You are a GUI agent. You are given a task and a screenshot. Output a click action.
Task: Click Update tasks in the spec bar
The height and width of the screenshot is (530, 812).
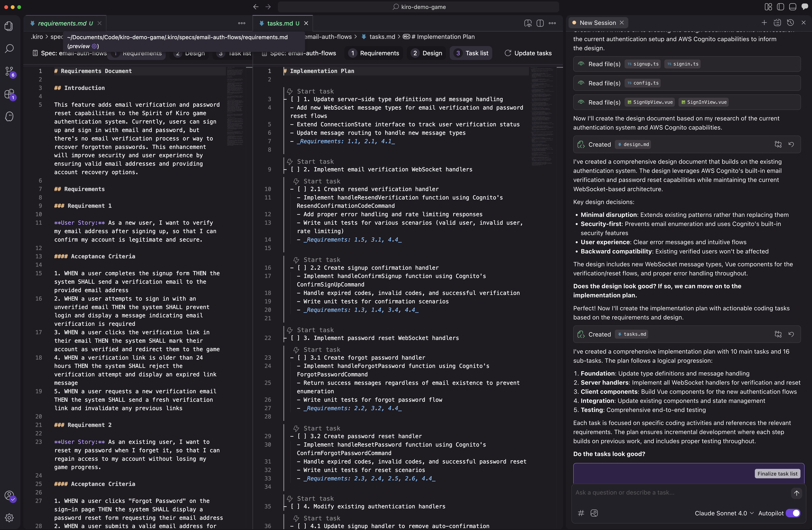528,53
